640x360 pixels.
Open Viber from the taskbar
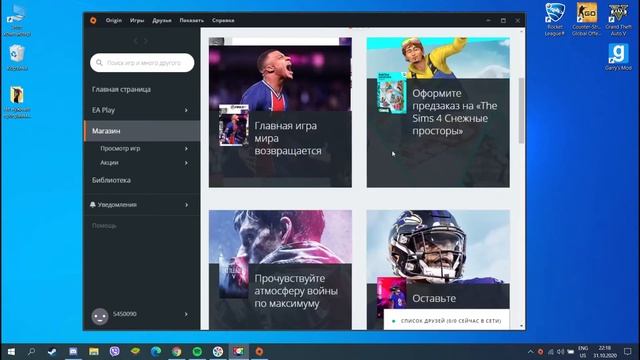click(115, 351)
